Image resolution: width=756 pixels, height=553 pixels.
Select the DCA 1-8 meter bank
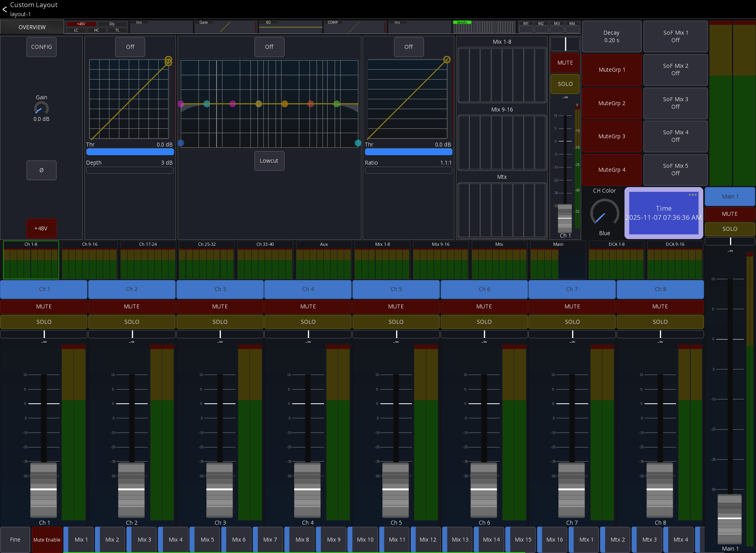tap(617, 260)
